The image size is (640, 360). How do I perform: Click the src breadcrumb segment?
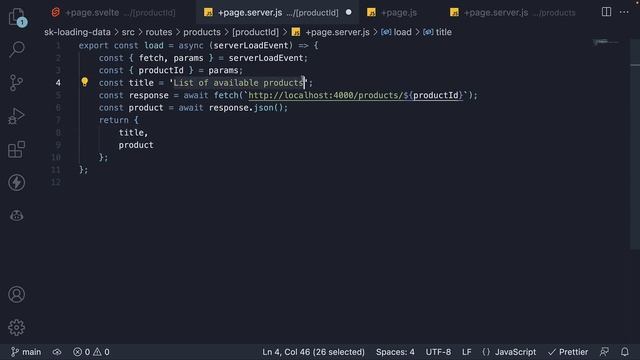click(x=128, y=32)
